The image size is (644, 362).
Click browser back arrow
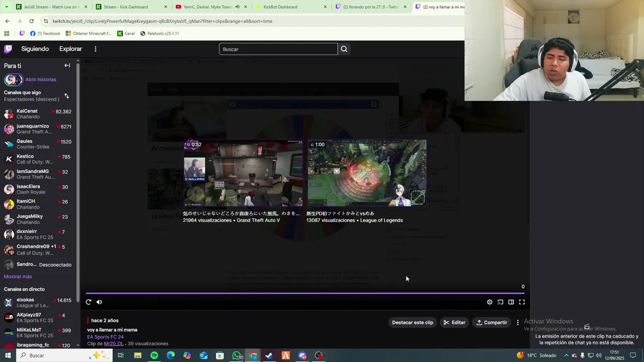click(7, 21)
